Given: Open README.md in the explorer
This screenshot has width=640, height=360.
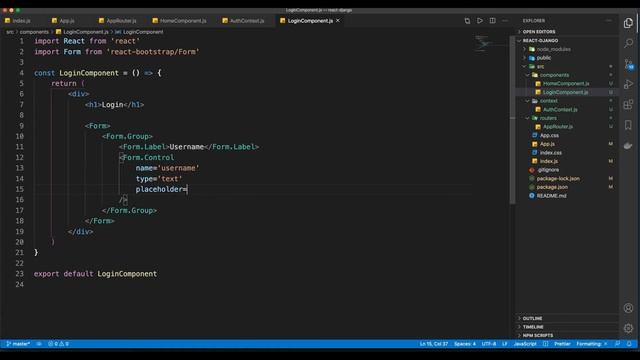Looking at the screenshot, I should pyautogui.click(x=567, y=196).
